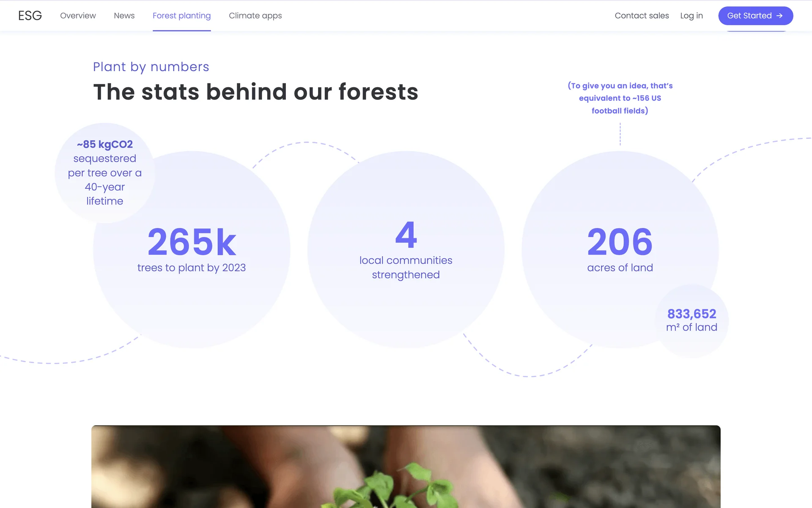Click the heading 'The stats behind our forests'

pyautogui.click(x=255, y=92)
